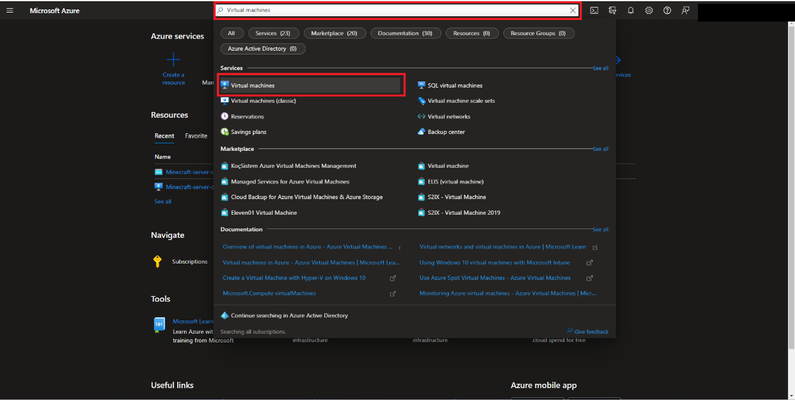Open Marketplace item S2IX - Virtual Machine 2019
This screenshot has width=795, height=400.
tap(463, 212)
